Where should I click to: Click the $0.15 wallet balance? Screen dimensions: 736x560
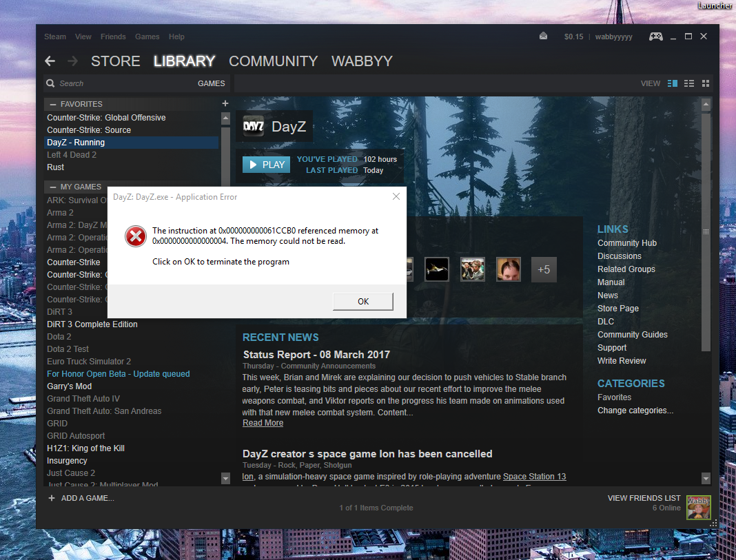[x=573, y=37]
